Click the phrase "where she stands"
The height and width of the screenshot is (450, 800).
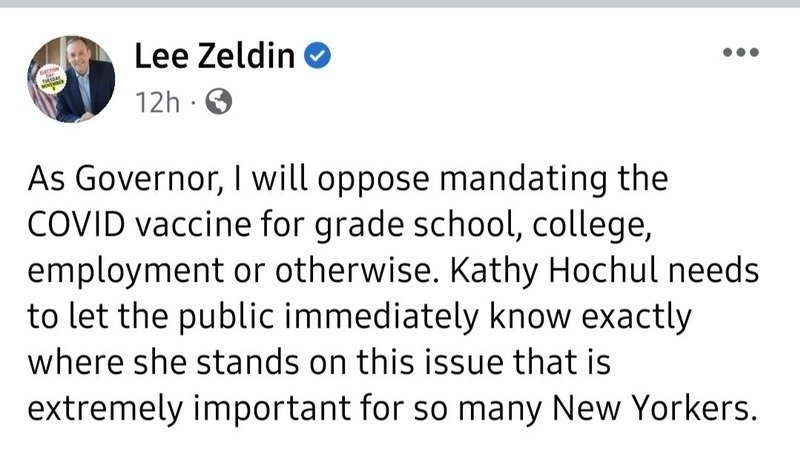[x=163, y=362]
